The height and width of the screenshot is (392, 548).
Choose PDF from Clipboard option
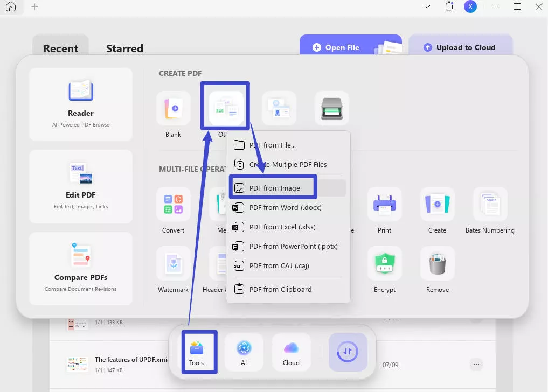(280, 289)
